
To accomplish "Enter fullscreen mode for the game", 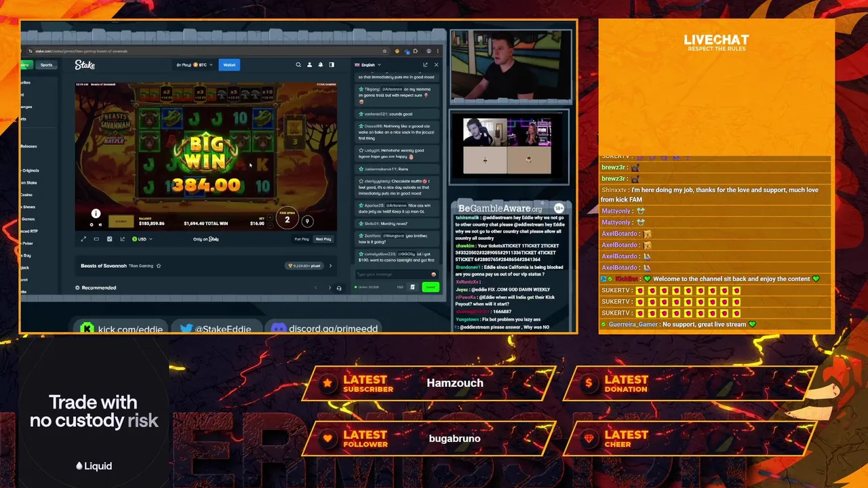I will point(83,239).
